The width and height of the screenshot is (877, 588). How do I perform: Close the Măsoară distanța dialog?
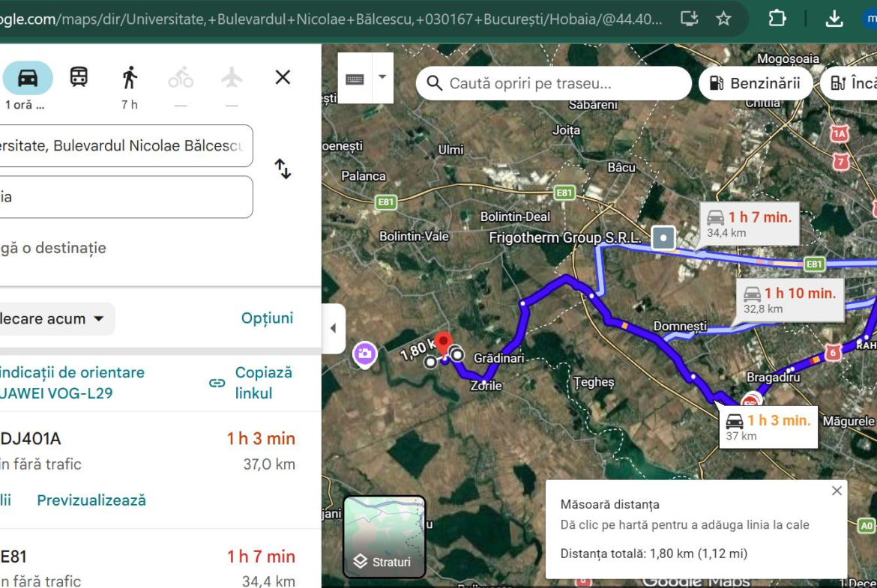pyautogui.click(x=837, y=491)
